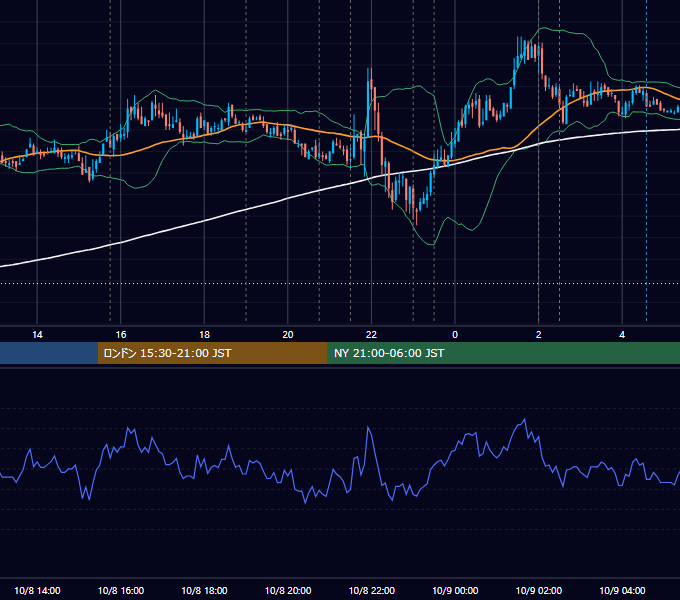Click the blue session bar before London
Screen dimensions: 680x600
(49, 353)
